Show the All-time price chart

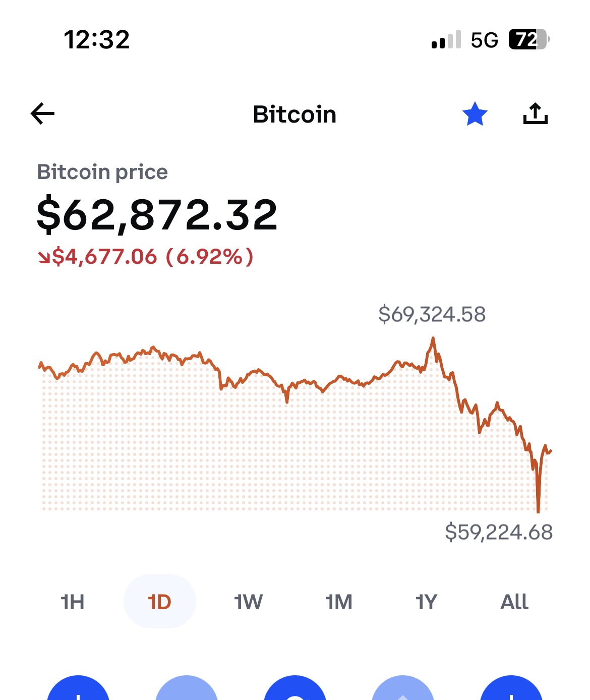(514, 602)
